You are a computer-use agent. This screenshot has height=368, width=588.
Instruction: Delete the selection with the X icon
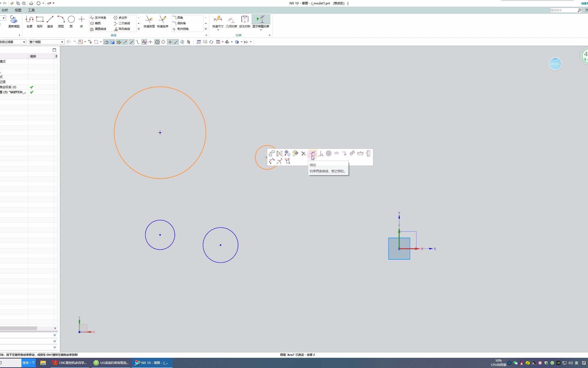tap(303, 153)
